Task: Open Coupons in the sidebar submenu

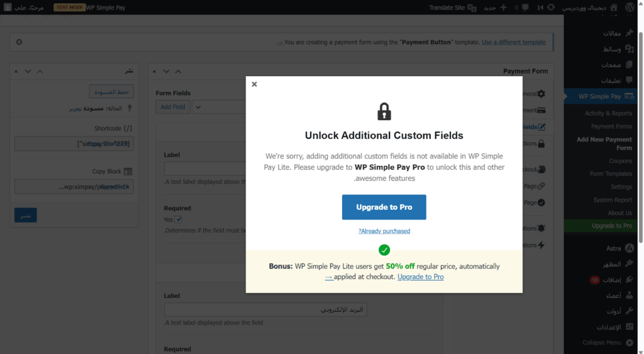Action: click(x=620, y=161)
